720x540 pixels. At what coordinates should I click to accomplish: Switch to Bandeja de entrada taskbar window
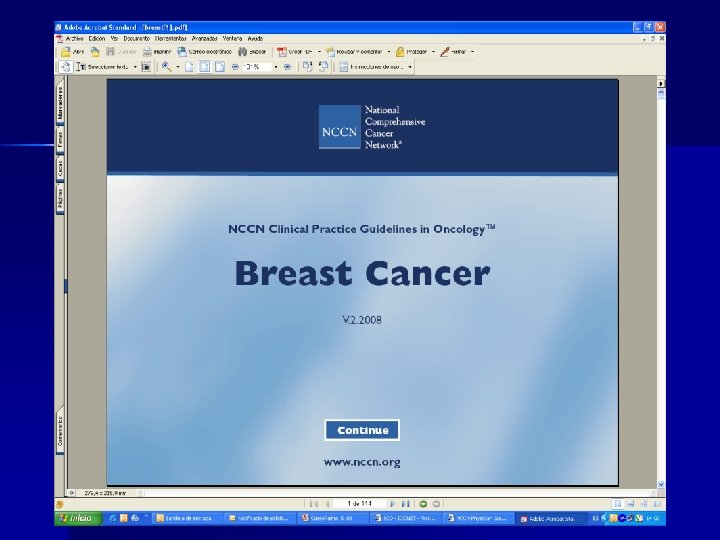[187, 518]
